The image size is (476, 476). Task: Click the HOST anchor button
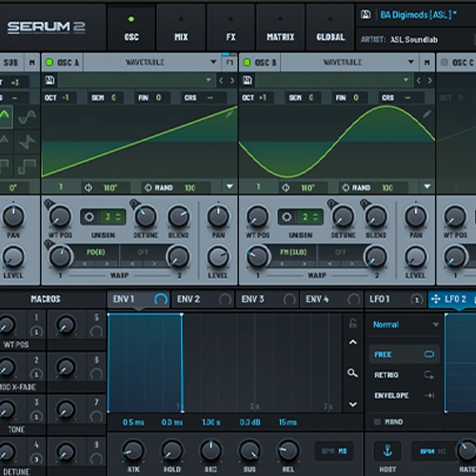pos(387,450)
